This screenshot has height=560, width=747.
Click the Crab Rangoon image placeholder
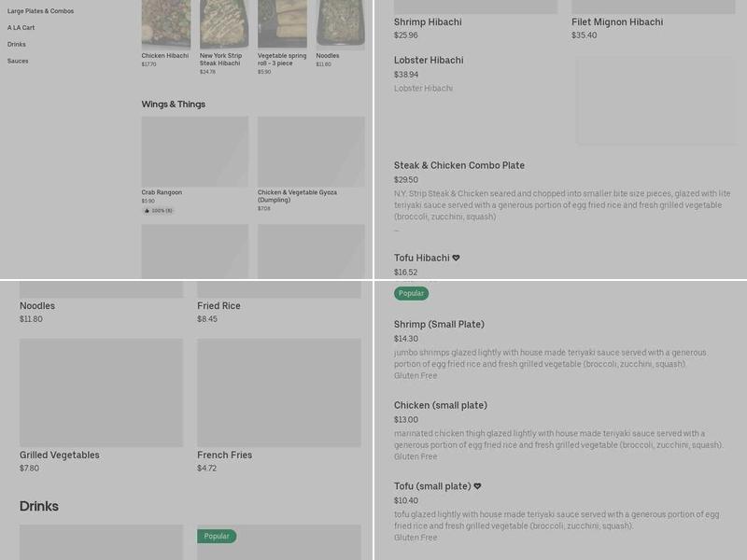point(195,151)
